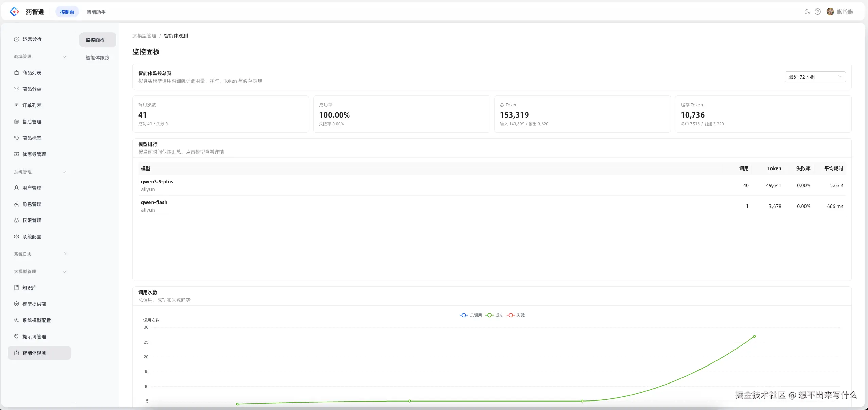Click the 提示词管理 bulb icon
Image resolution: width=868 pixels, height=410 pixels.
[x=16, y=337]
